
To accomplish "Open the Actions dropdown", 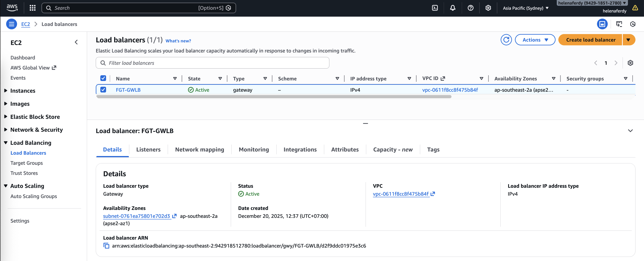I will [535, 40].
